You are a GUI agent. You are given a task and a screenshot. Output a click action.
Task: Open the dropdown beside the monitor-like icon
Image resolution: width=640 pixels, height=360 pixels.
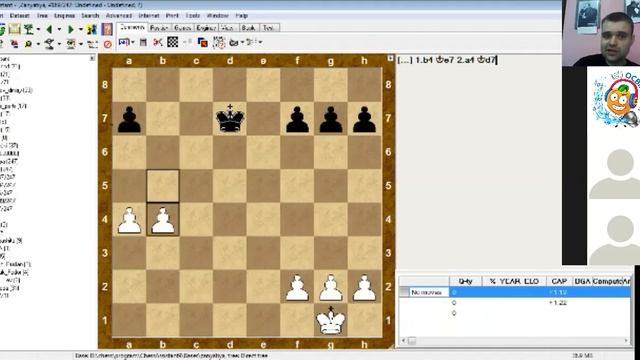pyautogui.click(x=81, y=44)
